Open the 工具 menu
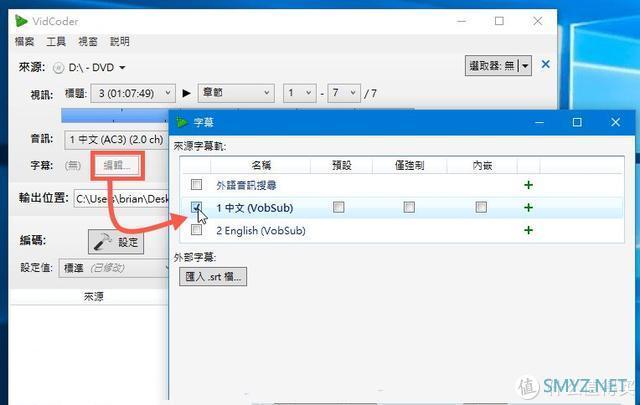The height and width of the screenshot is (405, 640). click(56, 41)
